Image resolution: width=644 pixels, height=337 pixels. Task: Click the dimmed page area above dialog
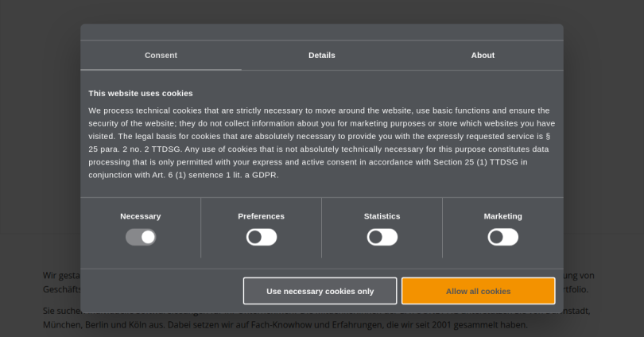[321, 11]
